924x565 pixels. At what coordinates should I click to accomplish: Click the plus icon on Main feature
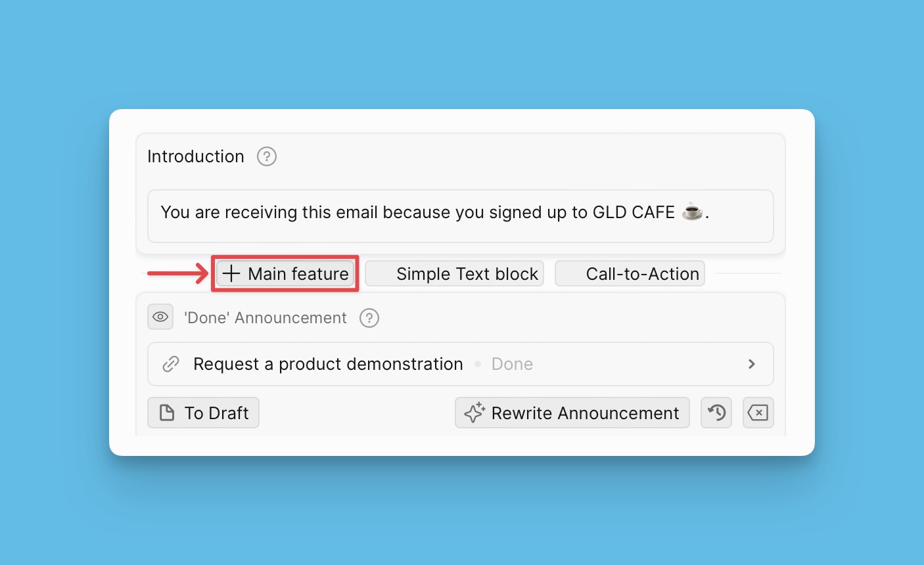(x=231, y=273)
